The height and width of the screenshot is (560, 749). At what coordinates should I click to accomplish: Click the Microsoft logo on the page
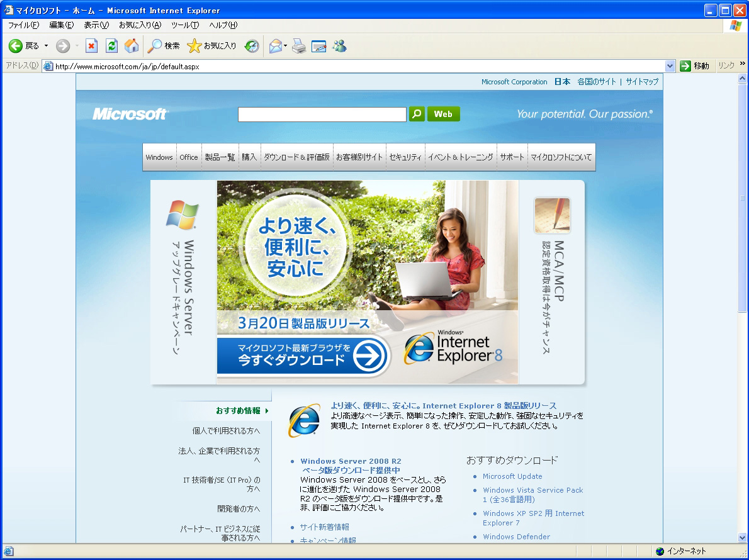coord(130,114)
